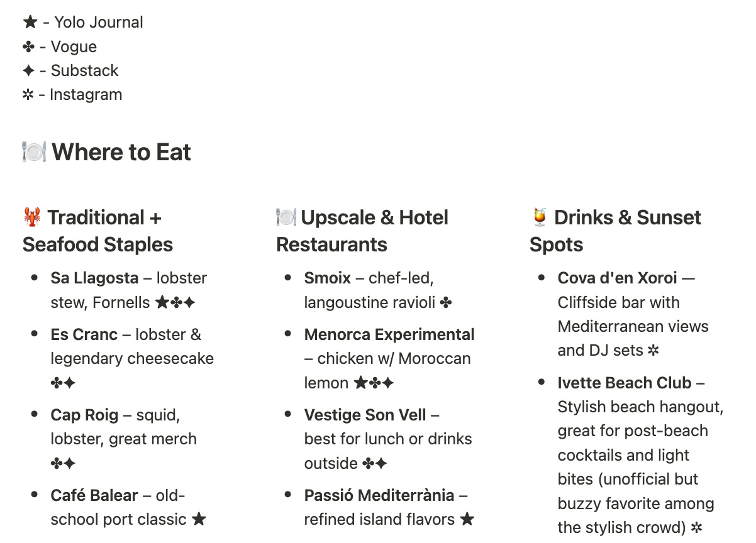Viewport: 756px width, 543px height.
Task: Click Passió Mediterrània restaurant name
Action: pyautogui.click(x=379, y=495)
